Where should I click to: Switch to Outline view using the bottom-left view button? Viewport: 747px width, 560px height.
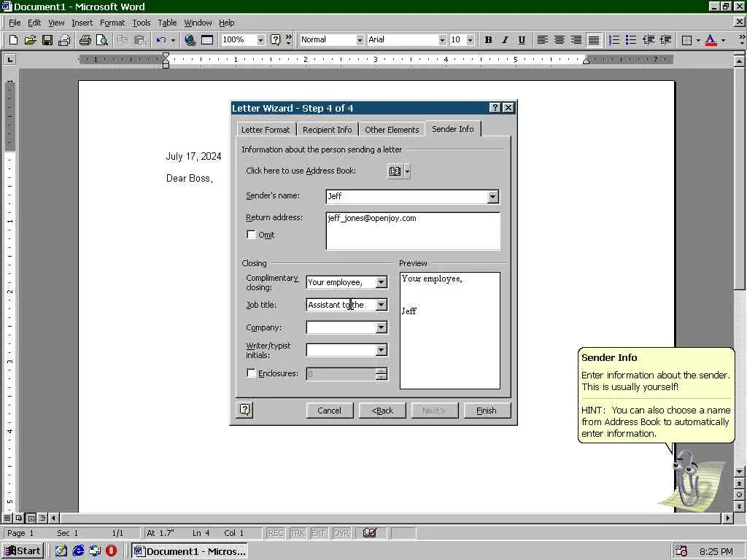[42, 518]
